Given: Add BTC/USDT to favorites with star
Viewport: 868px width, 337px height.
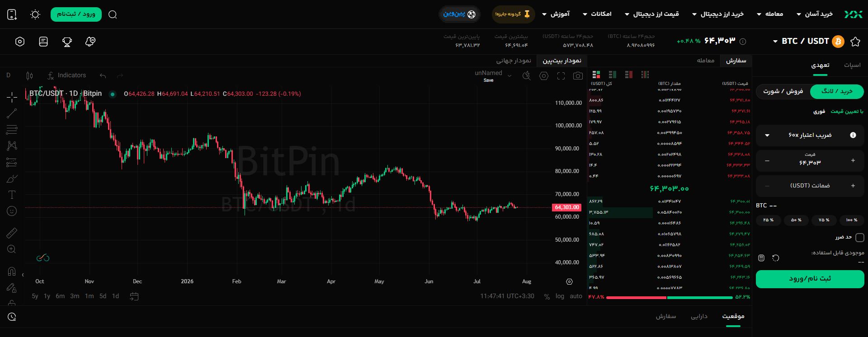Looking at the screenshot, I should pos(855,42).
